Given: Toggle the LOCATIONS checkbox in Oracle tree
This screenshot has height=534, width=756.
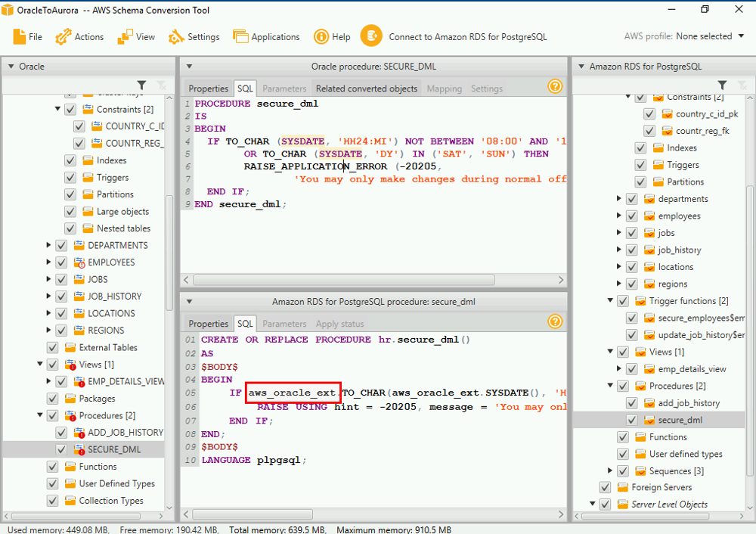Looking at the screenshot, I should [61, 314].
